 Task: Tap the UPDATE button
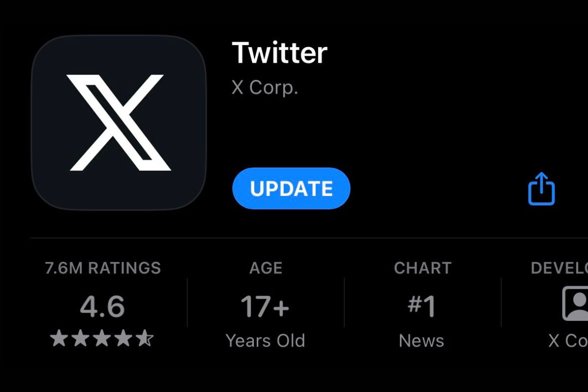291,188
